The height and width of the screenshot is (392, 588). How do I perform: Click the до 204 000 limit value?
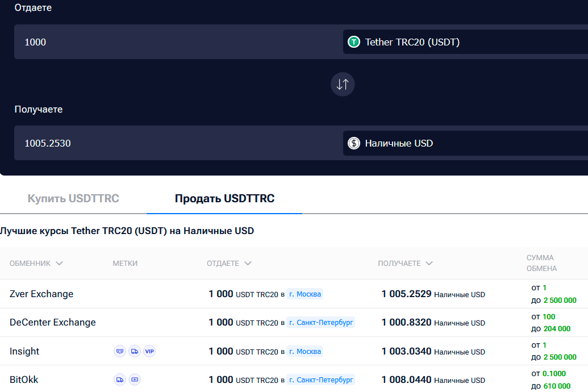(x=551, y=328)
